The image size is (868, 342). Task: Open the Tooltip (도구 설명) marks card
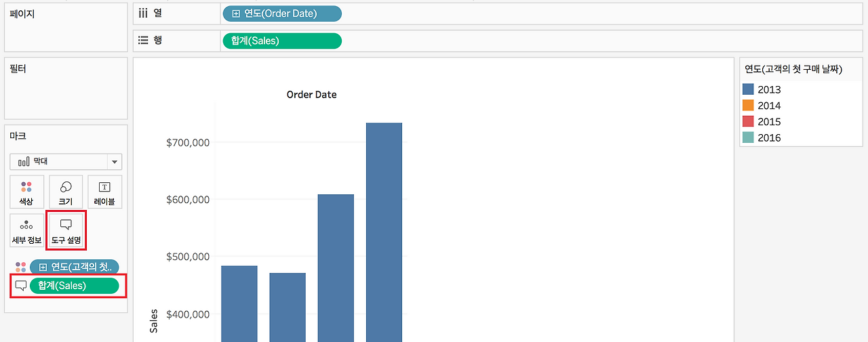pos(66,230)
